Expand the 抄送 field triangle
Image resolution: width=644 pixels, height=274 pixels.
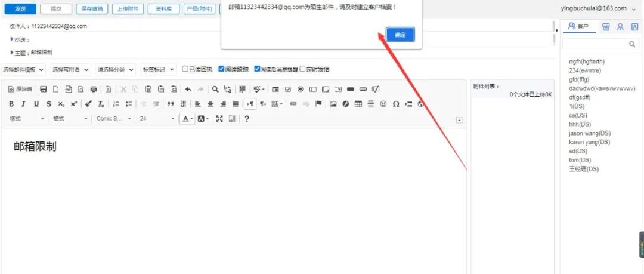click(12, 39)
